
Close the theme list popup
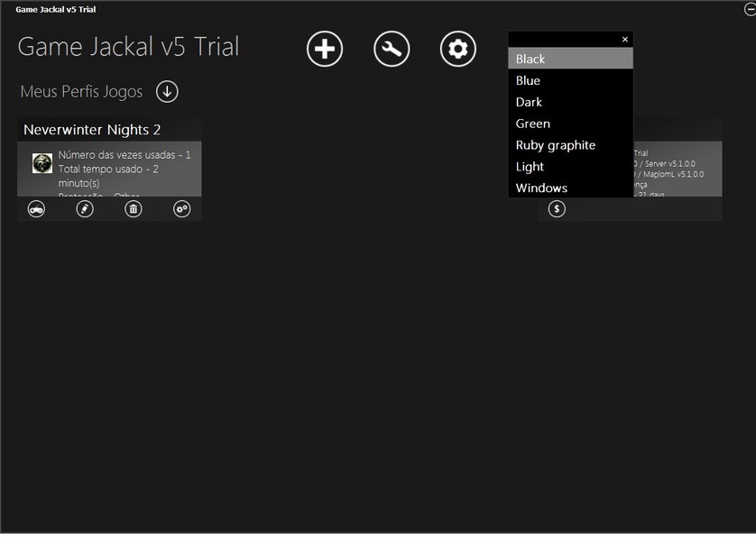click(x=625, y=40)
